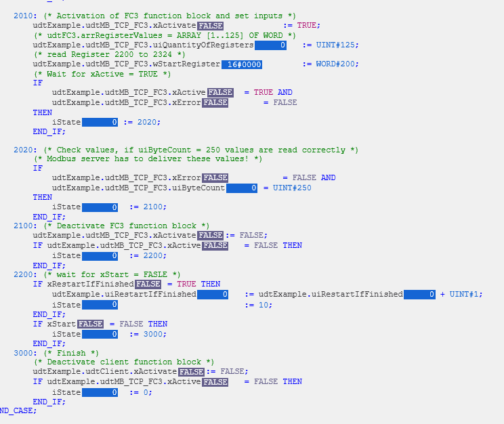Click the uiByteCount monitored value box
504x424 pixels.
(x=242, y=188)
